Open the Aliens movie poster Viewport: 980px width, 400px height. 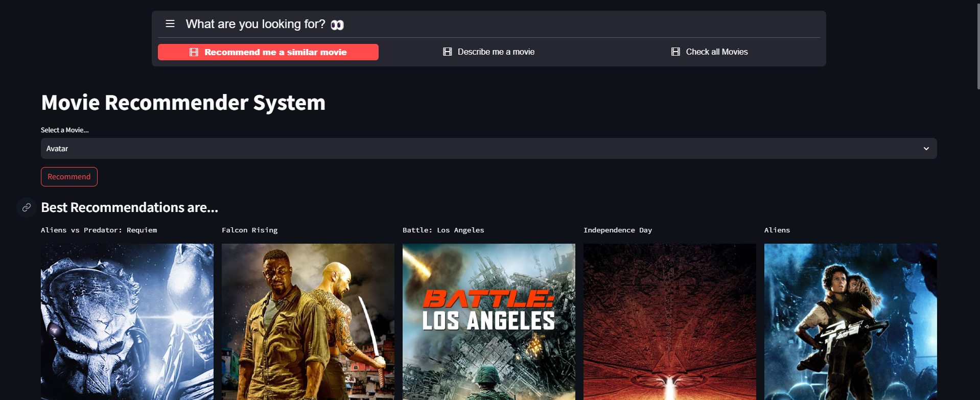(851, 322)
